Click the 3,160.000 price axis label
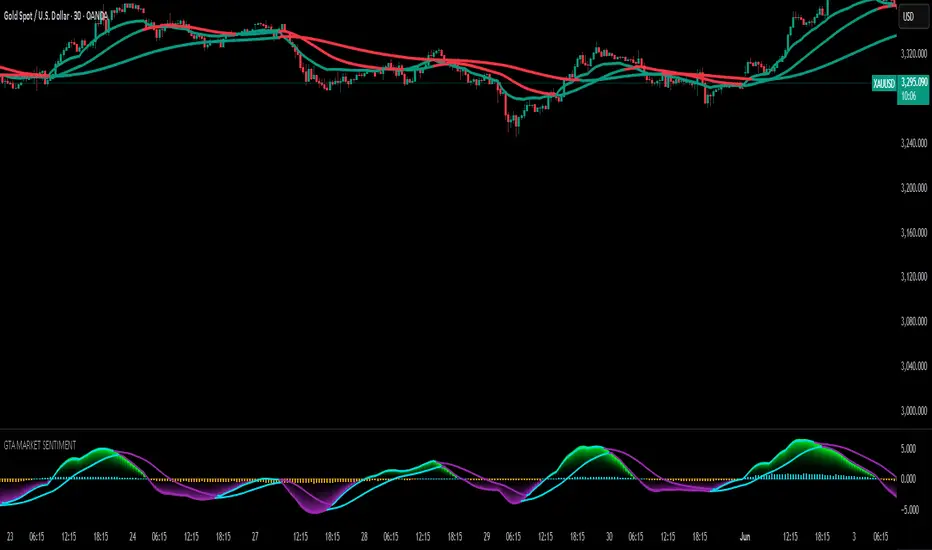Viewport: 932px width, 550px height. click(x=914, y=232)
